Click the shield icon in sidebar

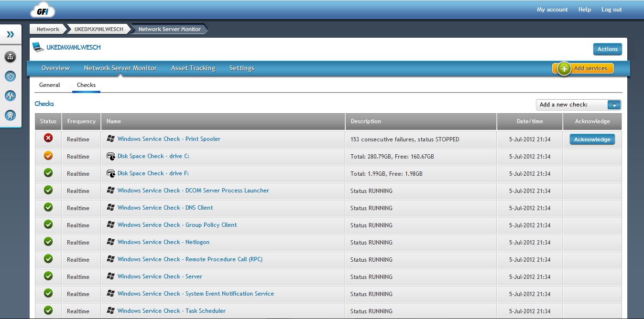point(10,76)
